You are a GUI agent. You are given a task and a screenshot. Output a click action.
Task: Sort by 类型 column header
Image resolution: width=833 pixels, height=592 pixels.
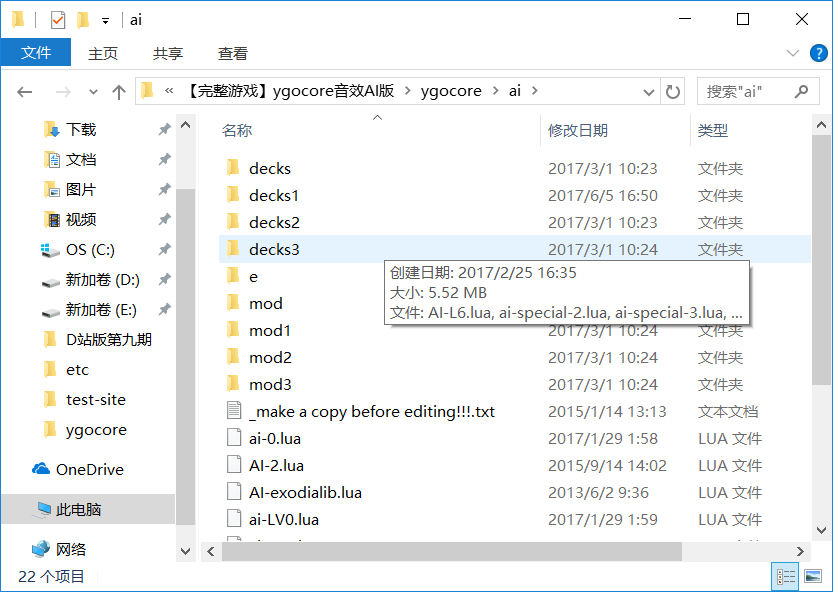tap(712, 130)
